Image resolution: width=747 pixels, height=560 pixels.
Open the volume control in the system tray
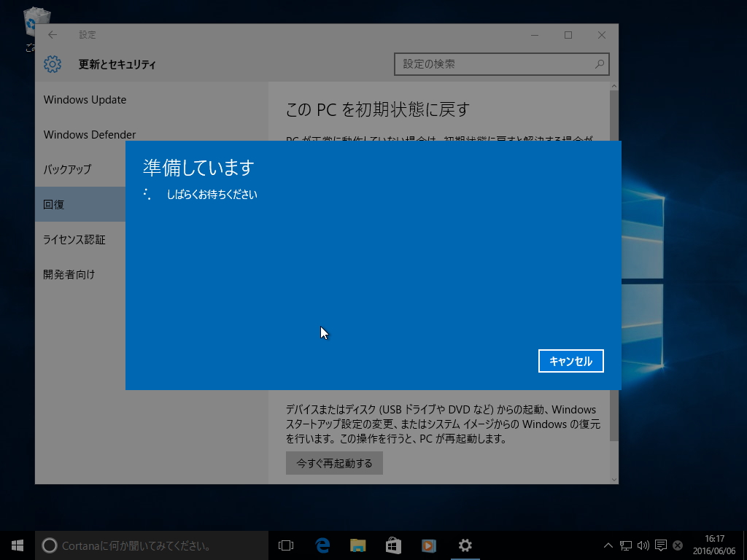point(644,545)
